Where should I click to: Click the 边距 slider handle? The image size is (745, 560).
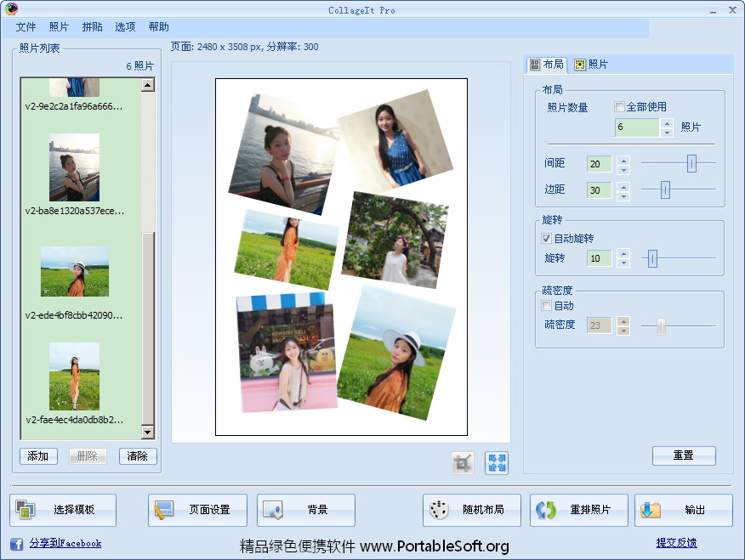tap(665, 189)
